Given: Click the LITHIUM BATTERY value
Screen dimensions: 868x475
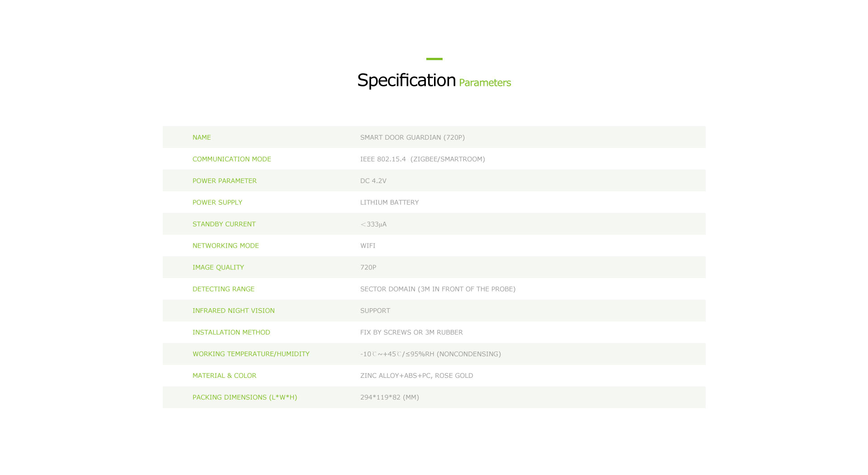Looking at the screenshot, I should click(390, 202).
